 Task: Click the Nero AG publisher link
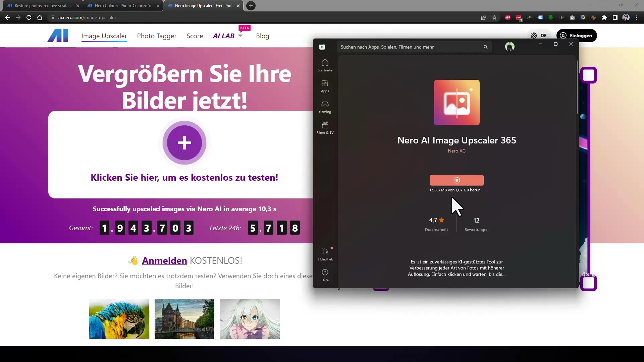click(x=457, y=151)
